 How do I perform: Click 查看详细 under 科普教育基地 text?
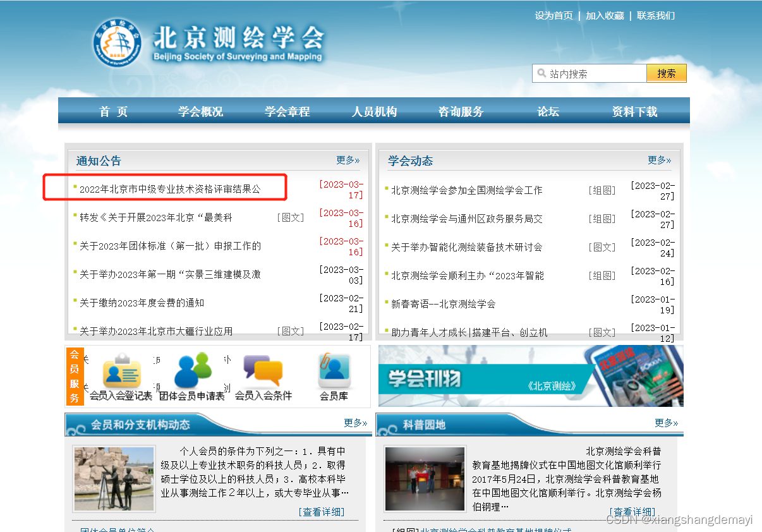click(632, 512)
